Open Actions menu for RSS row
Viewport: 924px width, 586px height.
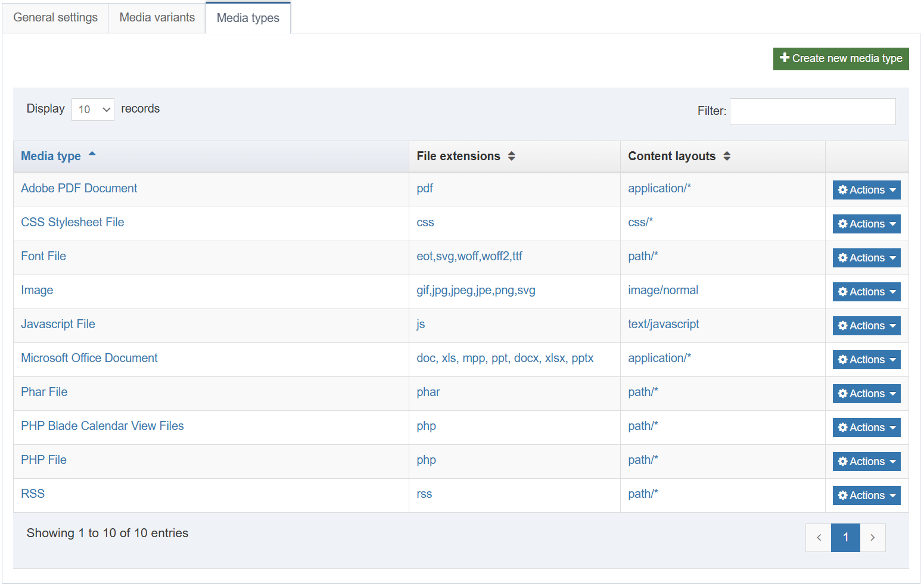866,495
